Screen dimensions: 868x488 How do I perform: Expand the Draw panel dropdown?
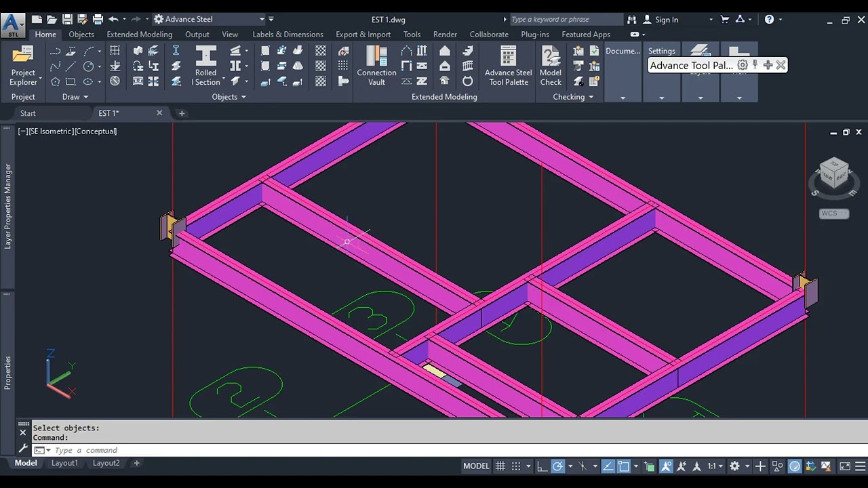[x=75, y=97]
